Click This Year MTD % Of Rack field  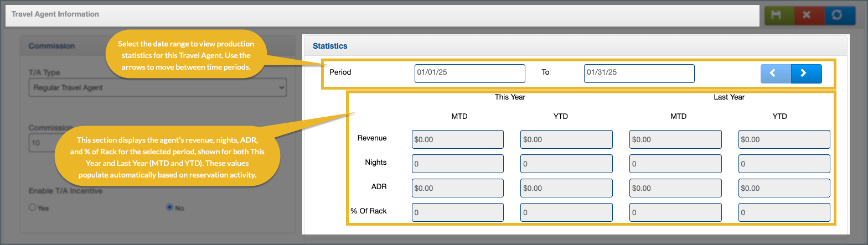tap(457, 212)
